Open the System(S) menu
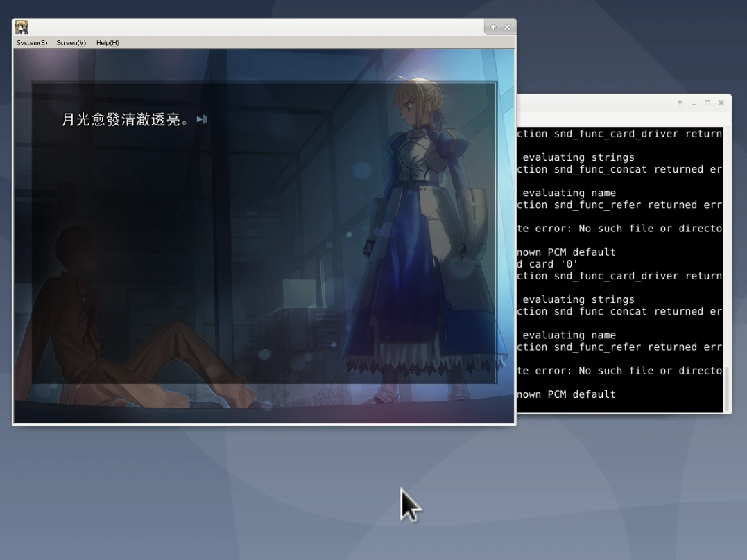747x560 pixels. 31,42
